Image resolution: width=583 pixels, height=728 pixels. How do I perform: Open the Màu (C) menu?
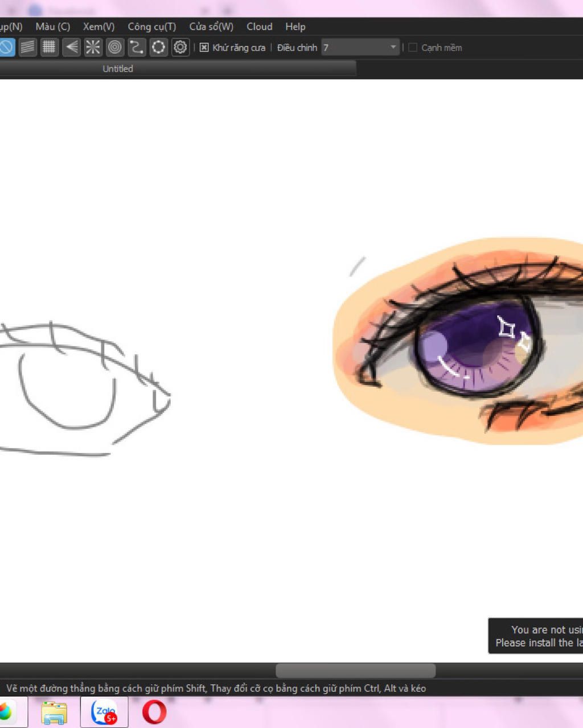[52, 26]
